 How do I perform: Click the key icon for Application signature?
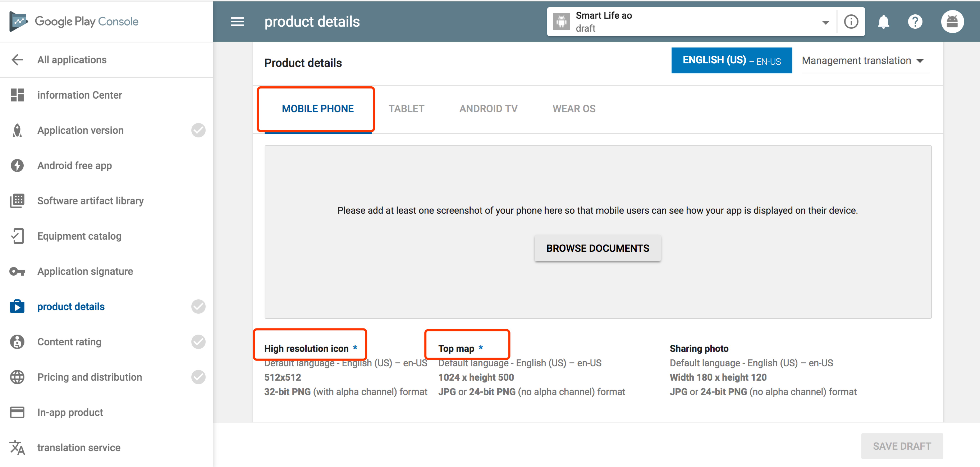pos(17,271)
